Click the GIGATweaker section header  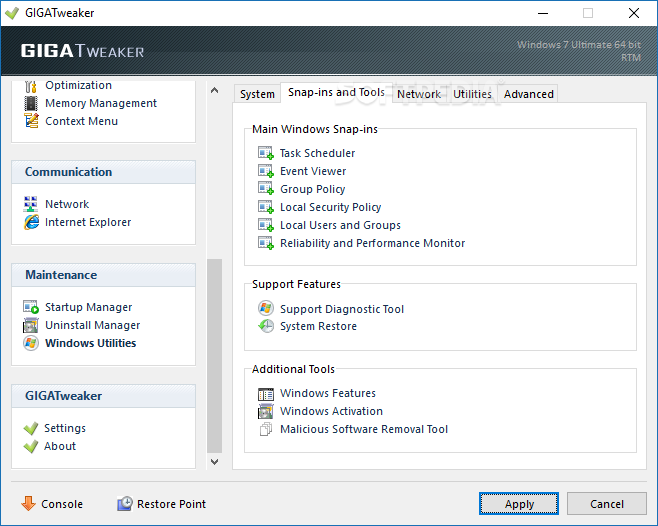pos(103,396)
